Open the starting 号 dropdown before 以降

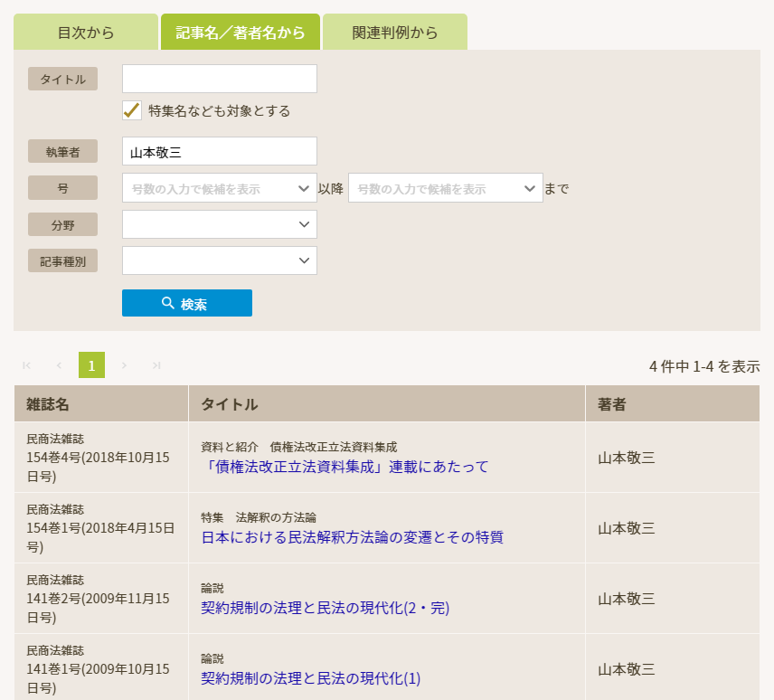click(x=219, y=187)
